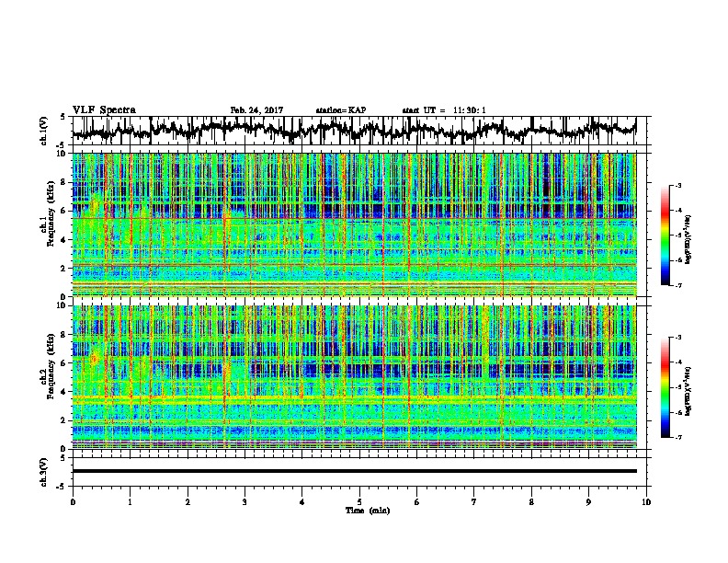
Task: Click the color scale bar beside the ch.2 spectrogram
Action: click(x=665, y=387)
